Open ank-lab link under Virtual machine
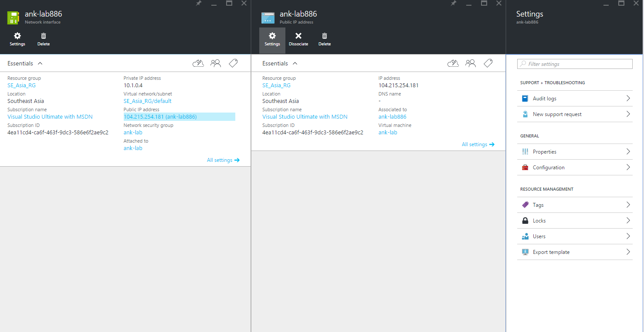 (x=388, y=133)
